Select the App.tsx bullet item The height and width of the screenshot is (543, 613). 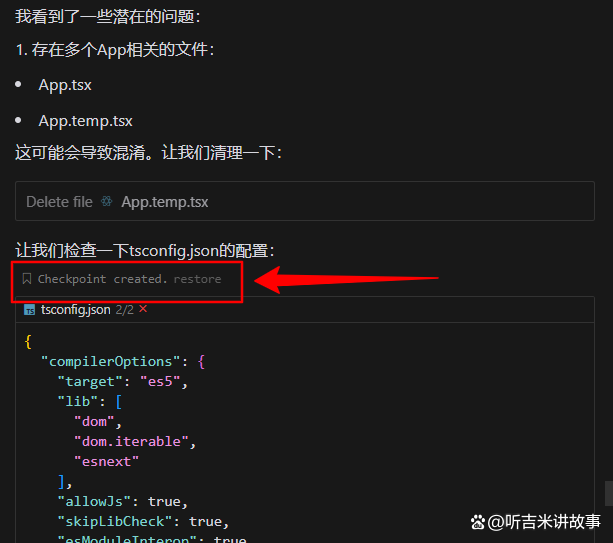coord(65,85)
